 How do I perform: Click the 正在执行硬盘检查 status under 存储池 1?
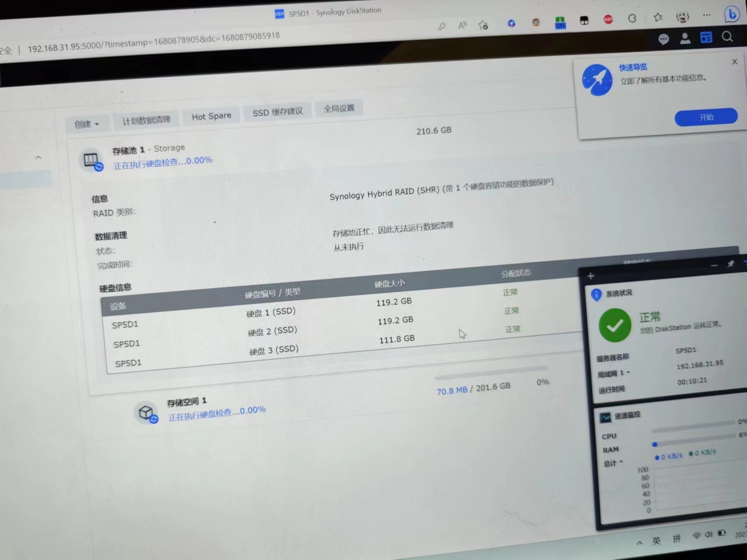click(x=163, y=162)
